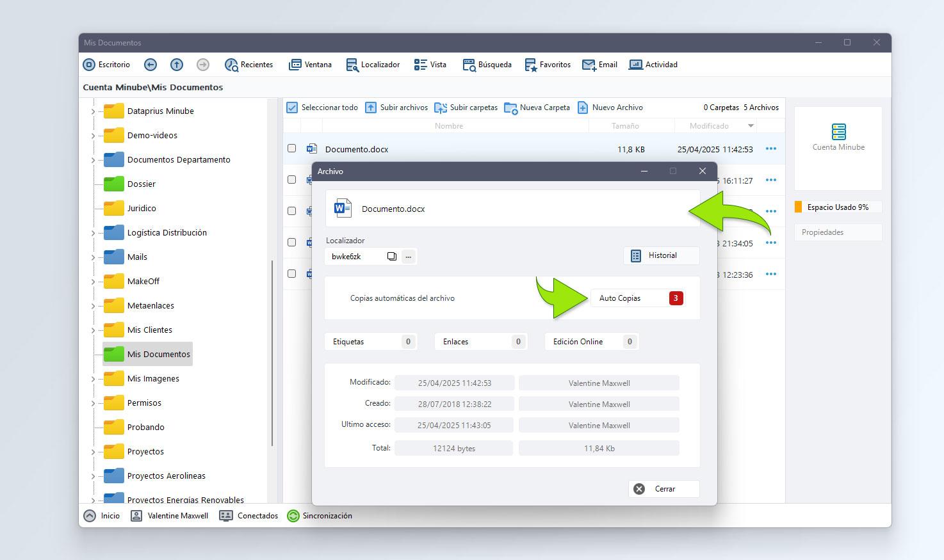Click the Actividad chart icon
944x560 pixels.
pos(635,65)
